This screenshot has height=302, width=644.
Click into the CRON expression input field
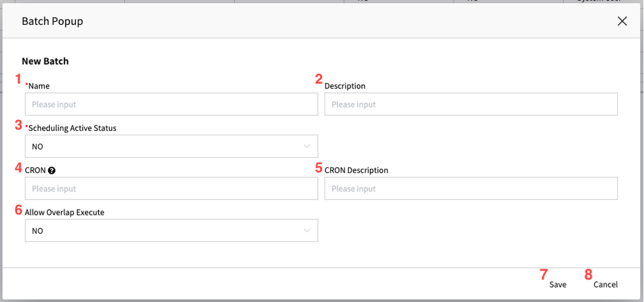[171, 189]
